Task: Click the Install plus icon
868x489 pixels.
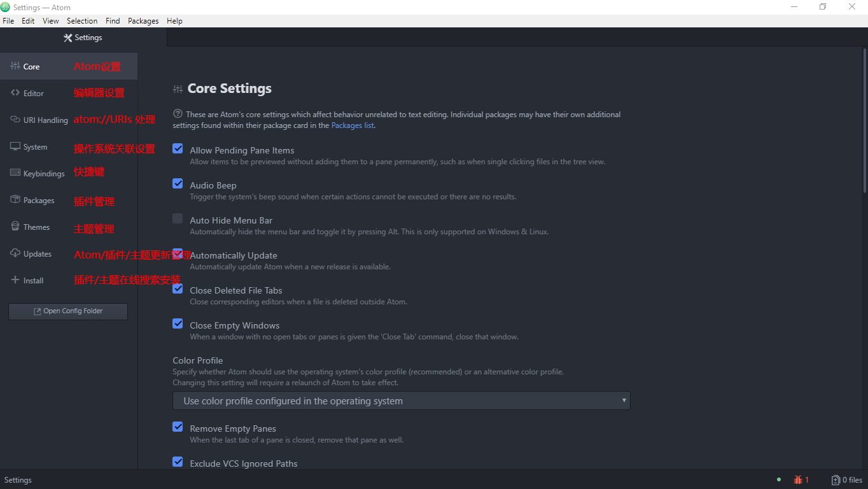Action: click(15, 280)
